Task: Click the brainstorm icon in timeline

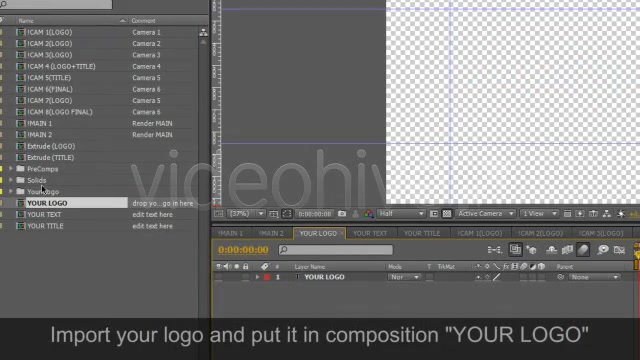Action: [602, 250]
